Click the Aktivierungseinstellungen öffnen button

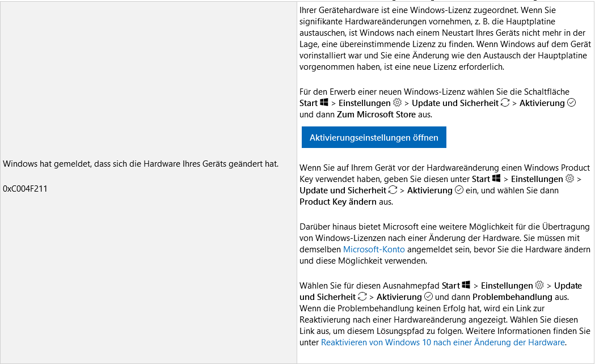tap(374, 137)
